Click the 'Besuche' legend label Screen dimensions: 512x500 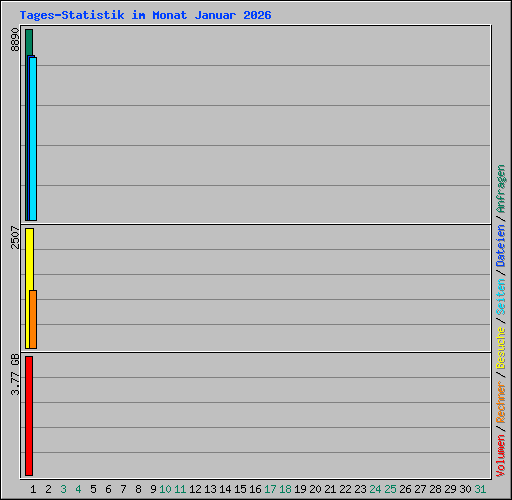click(501, 347)
